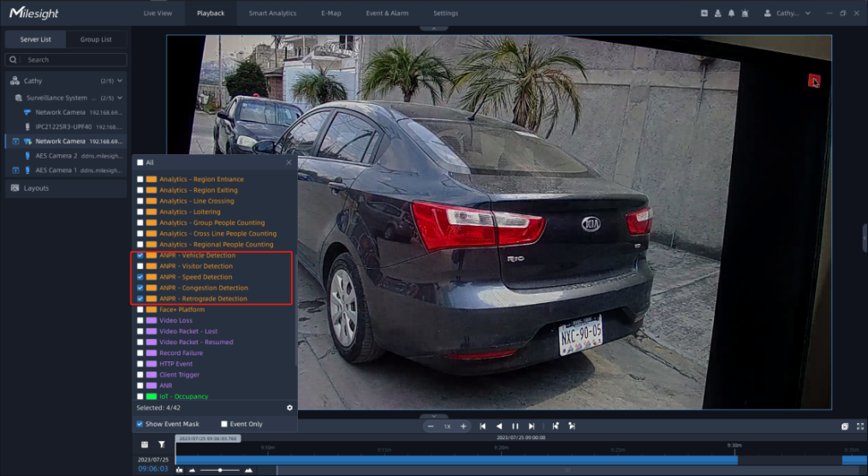Close the event filter popup
The height and width of the screenshot is (476, 868).
[x=288, y=163]
